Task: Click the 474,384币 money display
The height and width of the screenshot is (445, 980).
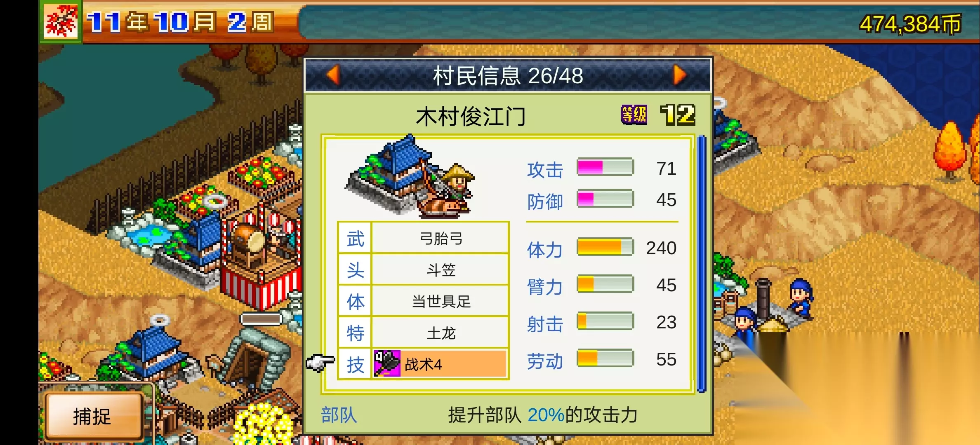Action: click(x=910, y=24)
